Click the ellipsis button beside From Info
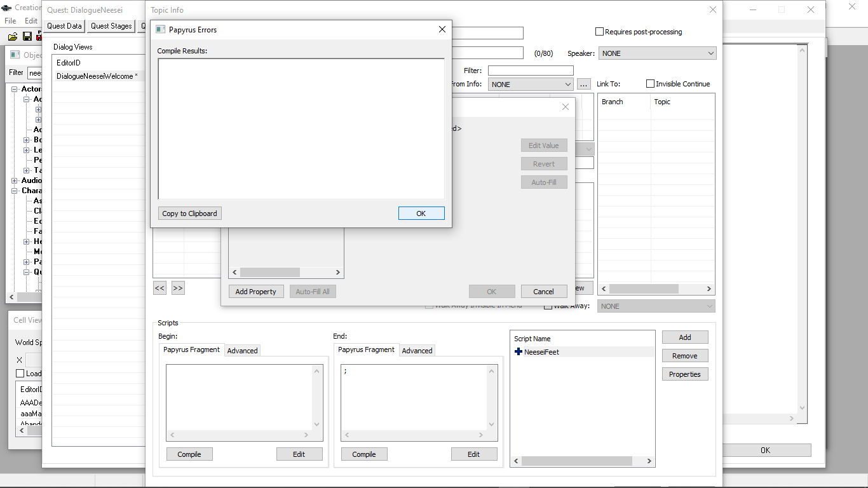The image size is (868, 488). click(x=584, y=84)
